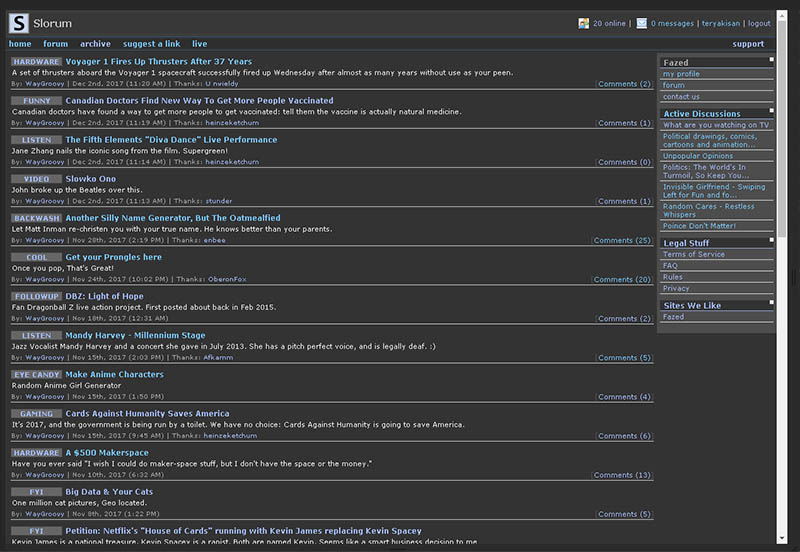
Task: Open Invisible Girlfriend discussion link
Action: click(714, 191)
